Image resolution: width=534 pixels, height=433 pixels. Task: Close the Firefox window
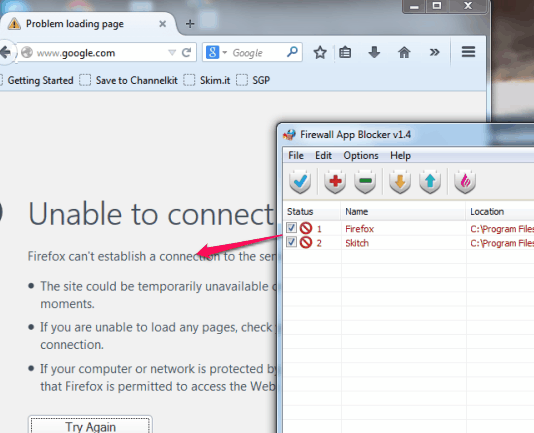[x=468, y=6]
